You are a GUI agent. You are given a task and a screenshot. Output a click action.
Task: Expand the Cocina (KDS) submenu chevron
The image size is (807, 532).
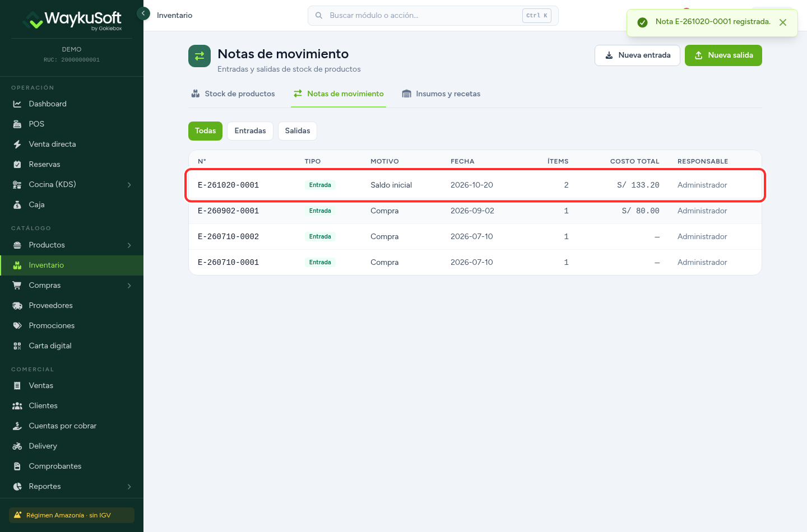[x=129, y=185]
